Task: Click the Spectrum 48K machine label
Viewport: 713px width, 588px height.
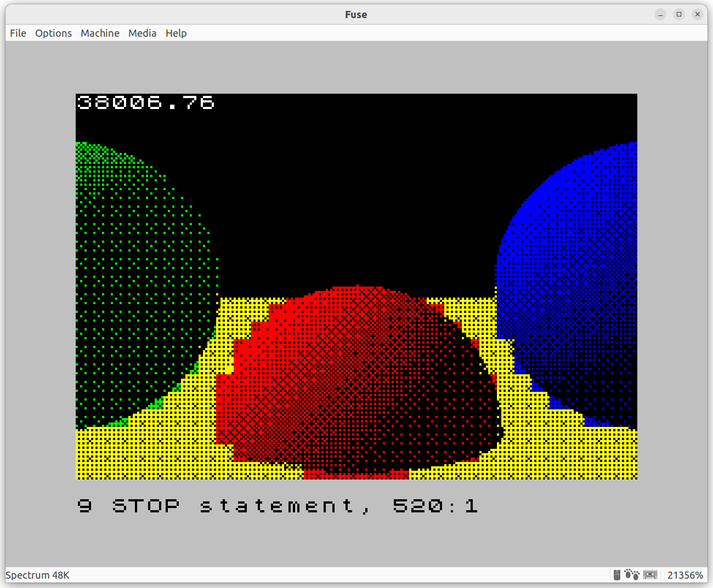Action: 37,575
